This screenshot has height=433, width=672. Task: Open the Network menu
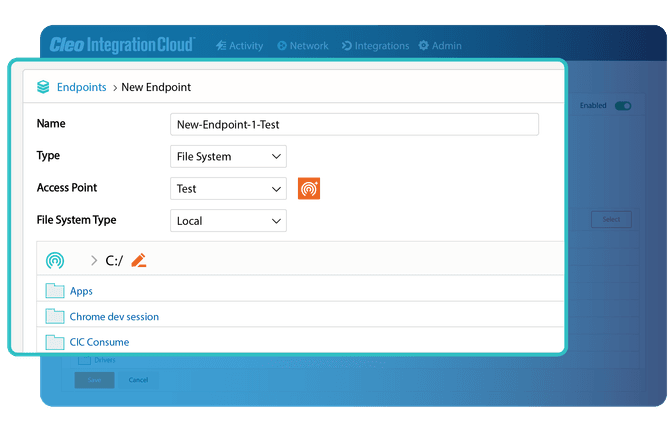tap(303, 46)
